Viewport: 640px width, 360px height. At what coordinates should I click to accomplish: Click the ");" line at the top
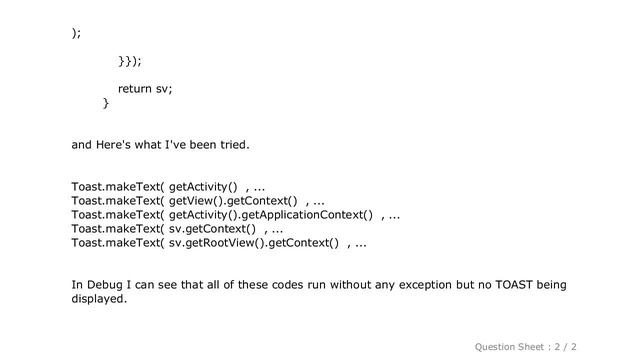tap(76, 33)
